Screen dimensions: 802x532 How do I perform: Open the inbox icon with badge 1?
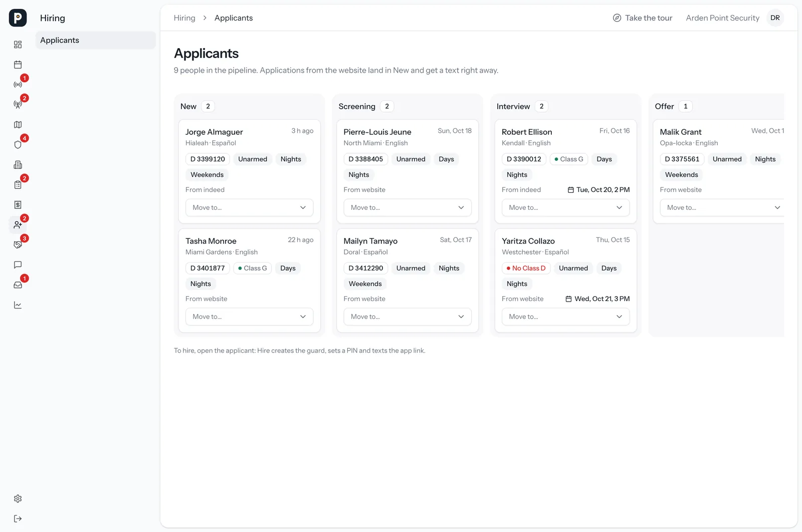18,285
